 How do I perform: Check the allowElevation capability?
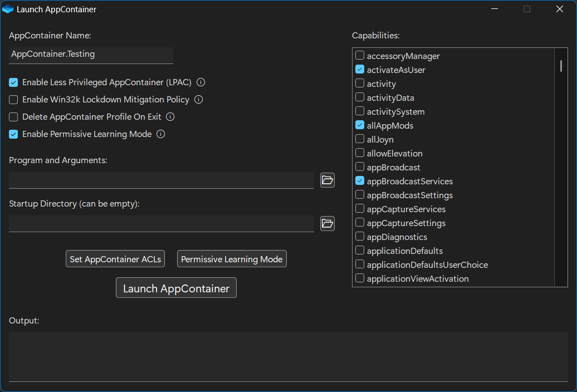pos(360,153)
